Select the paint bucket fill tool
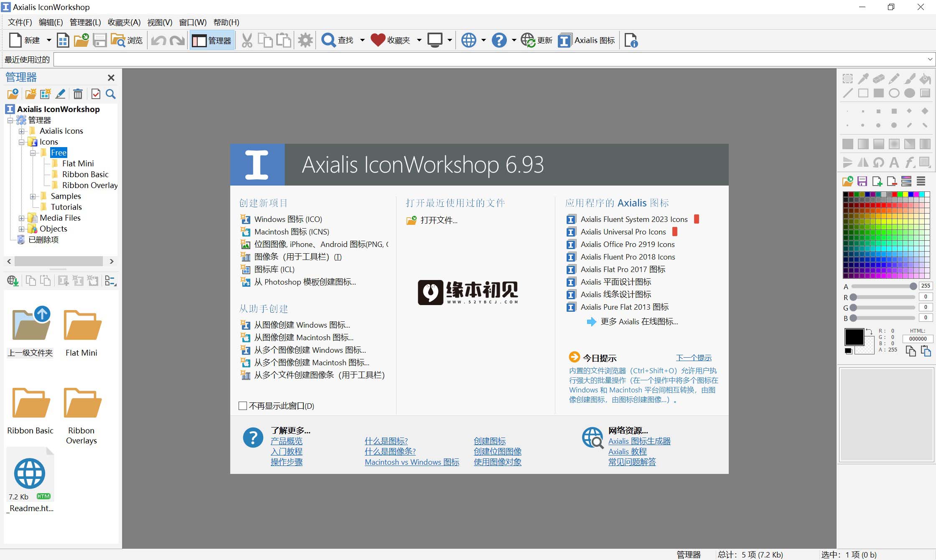936x560 pixels. [x=925, y=79]
